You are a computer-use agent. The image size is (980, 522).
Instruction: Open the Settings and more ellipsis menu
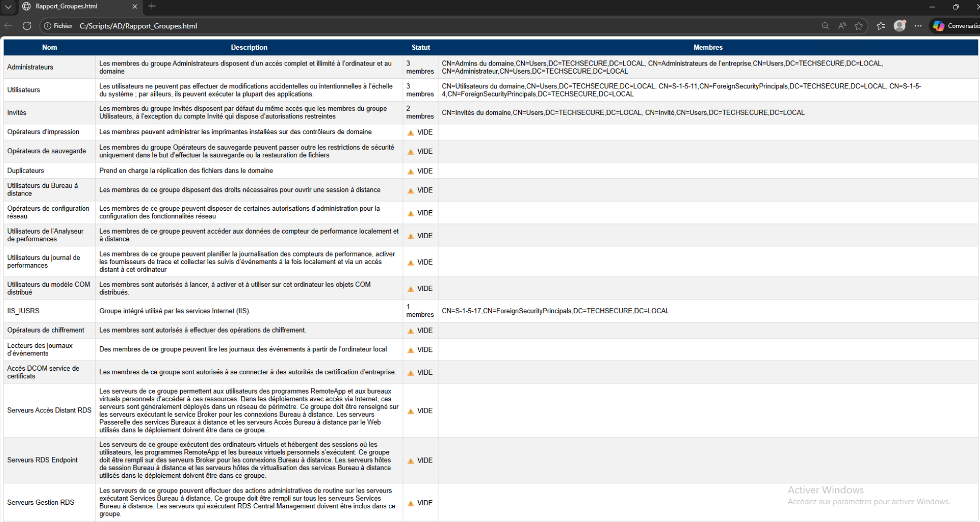coord(918,26)
